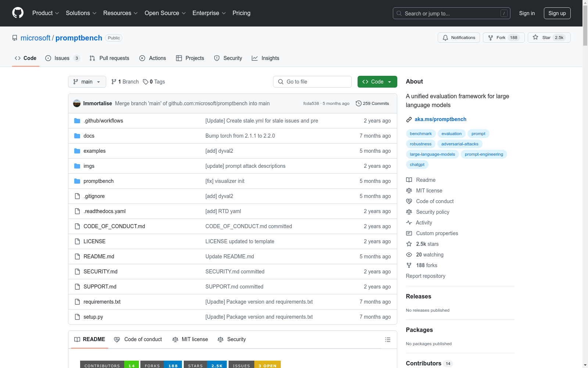Switch to the Actions tab

153,58
